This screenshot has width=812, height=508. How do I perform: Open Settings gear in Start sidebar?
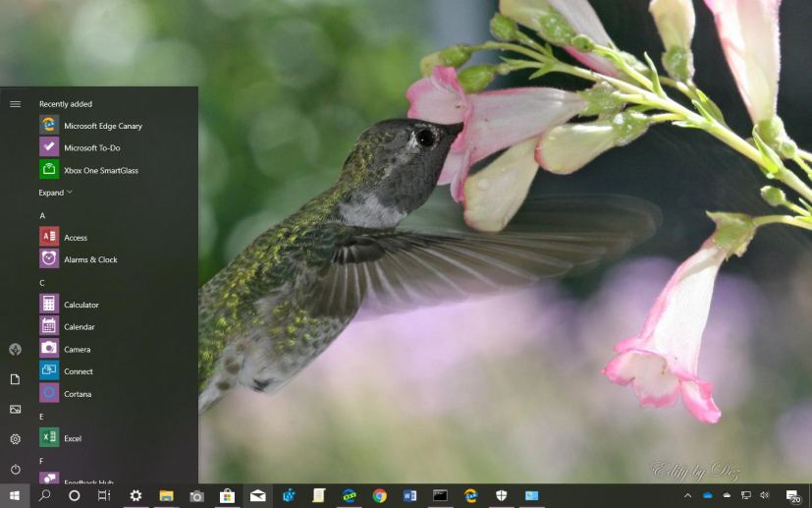15,439
